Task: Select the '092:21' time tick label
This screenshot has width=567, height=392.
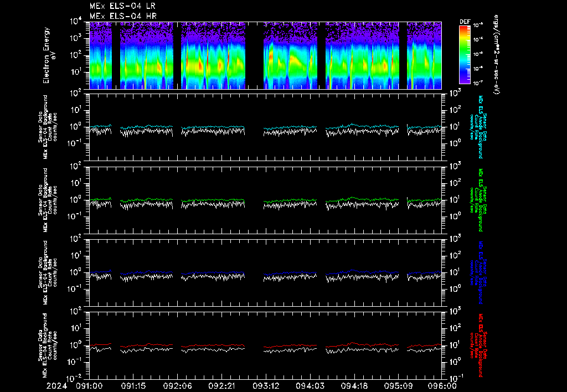Action: pyautogui.click(x=221, y=386)
